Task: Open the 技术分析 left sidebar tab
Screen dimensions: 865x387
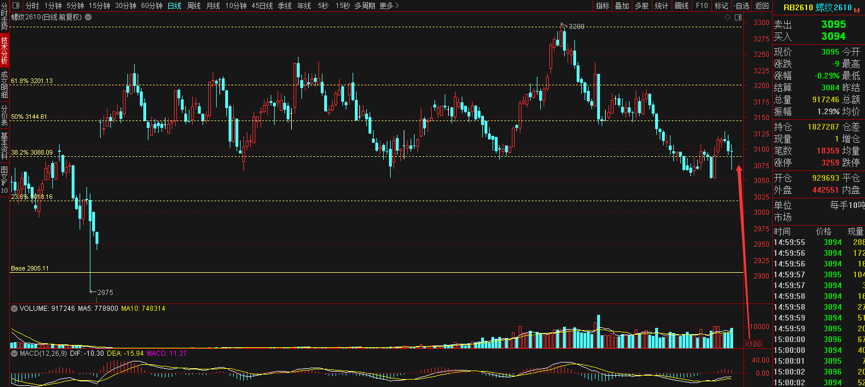Action: click(x=4, y=50)
